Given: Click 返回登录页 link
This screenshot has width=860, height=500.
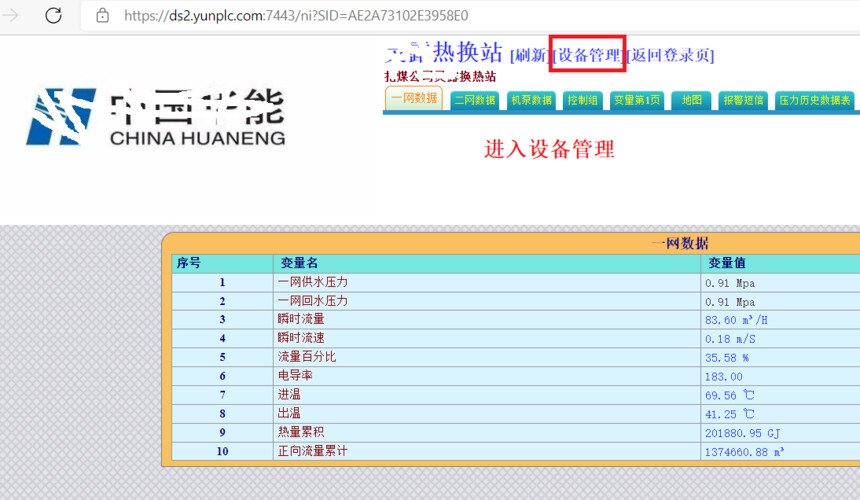Looking at the screenshot, I should pos(671,55).
